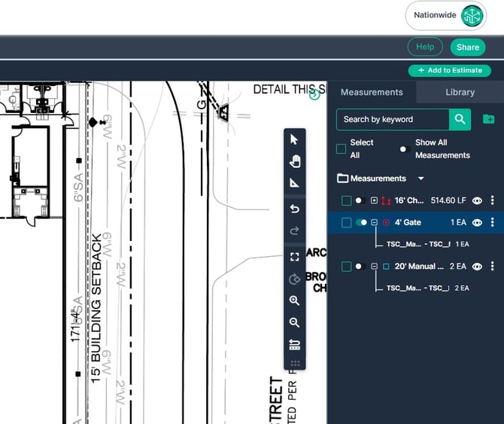The image size is (504, 424).
Task: Zoom in on the plan
Action: click(294, 300)
